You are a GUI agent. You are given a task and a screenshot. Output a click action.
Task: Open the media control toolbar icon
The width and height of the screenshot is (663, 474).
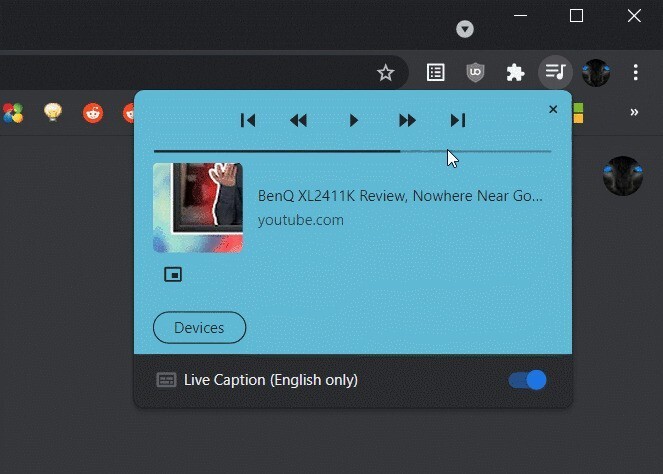tap(555, 72)
